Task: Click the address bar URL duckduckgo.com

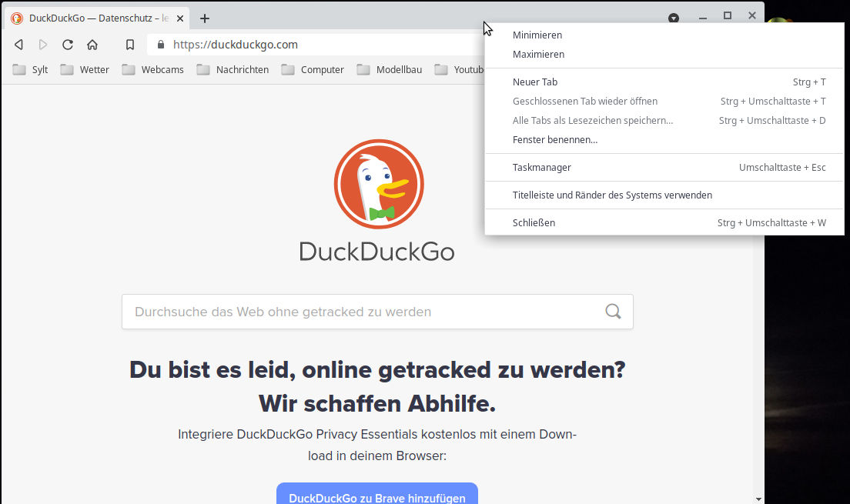Action: coord(236,45)
